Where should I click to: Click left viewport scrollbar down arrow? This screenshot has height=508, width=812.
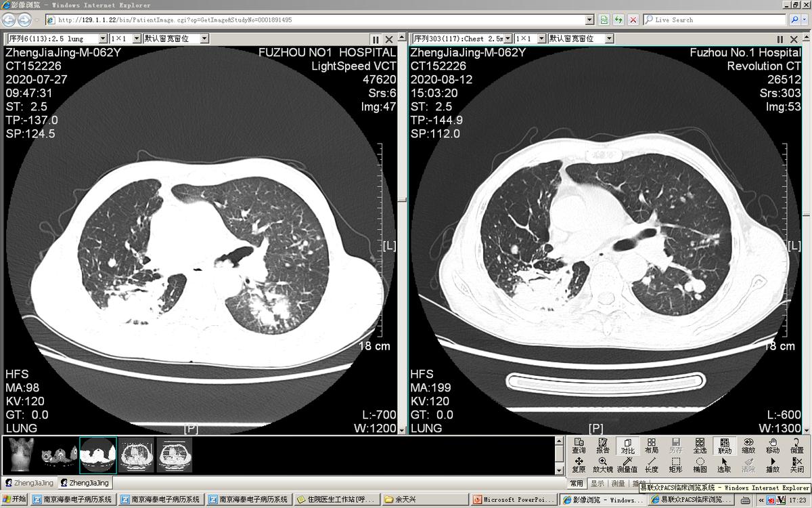pos(402,430)
